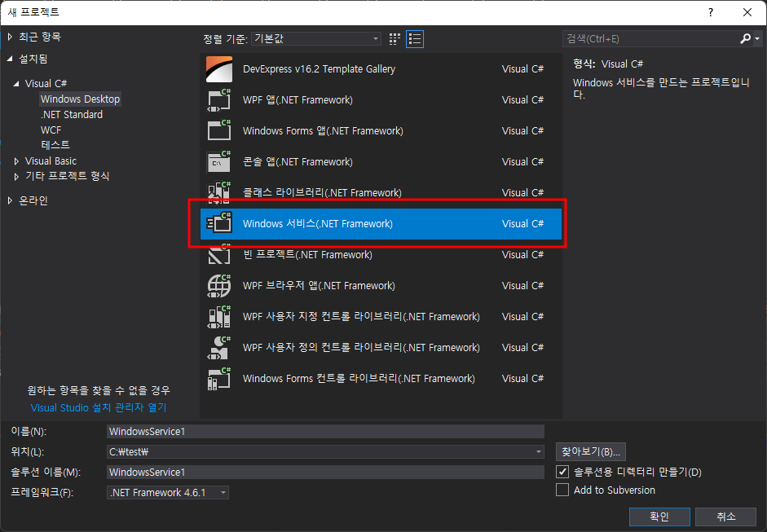Select Windows Forms 앱(.NET Framework) text

(x=323, y=130)
